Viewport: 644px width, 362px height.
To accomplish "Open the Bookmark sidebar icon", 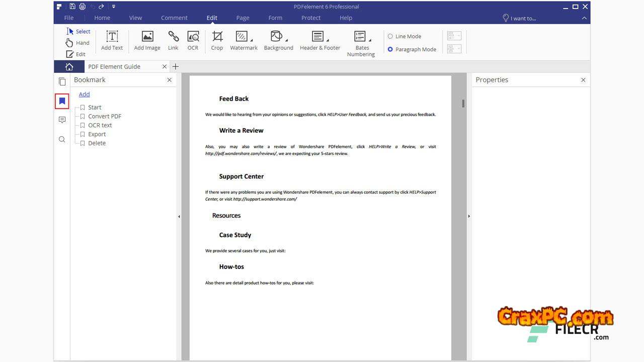I will click(62, 101).
